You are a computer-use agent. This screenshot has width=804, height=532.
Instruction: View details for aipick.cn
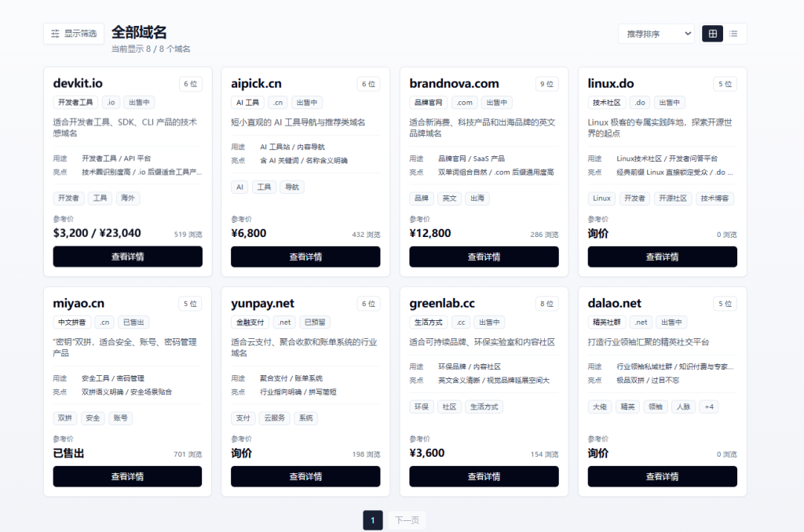[305, 257]
